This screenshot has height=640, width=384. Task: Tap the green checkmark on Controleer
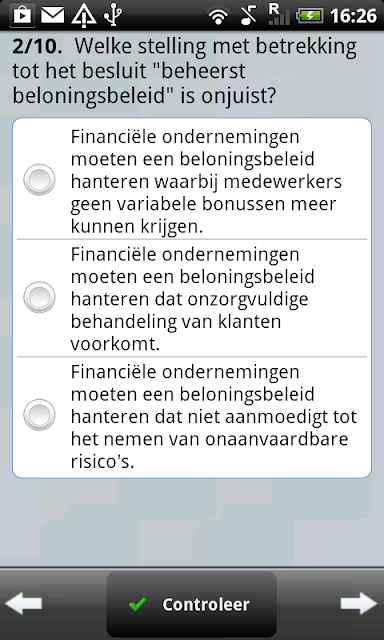point(137,604)
